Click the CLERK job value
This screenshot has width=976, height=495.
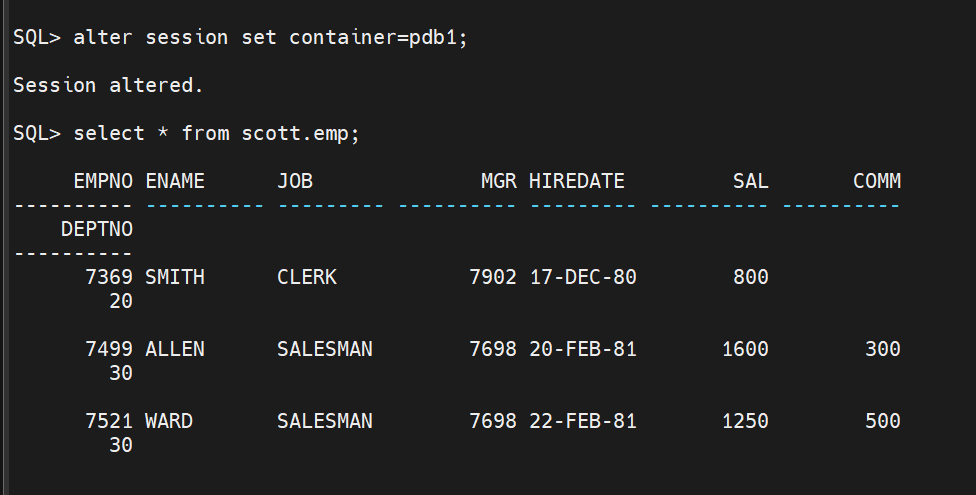point(307,277)
